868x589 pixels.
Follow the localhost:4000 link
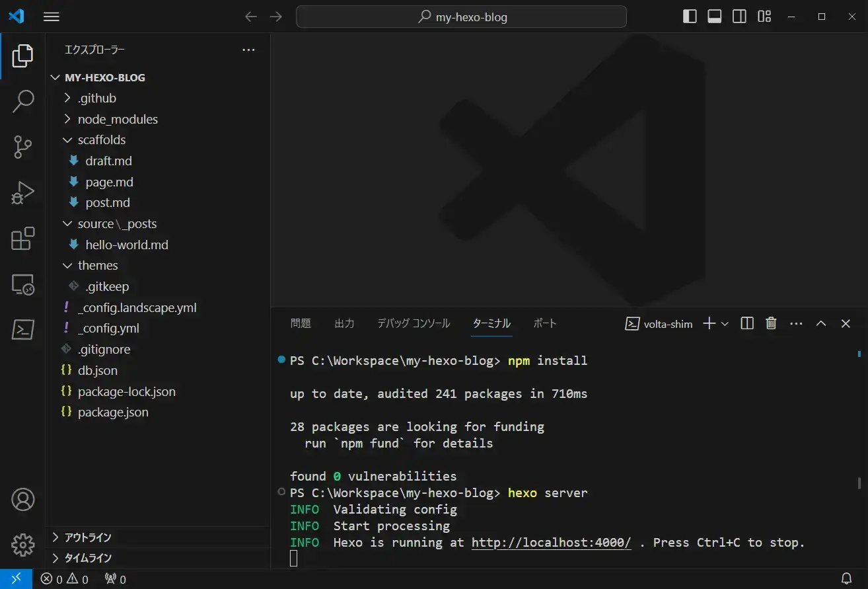click(x=551, y=542)
